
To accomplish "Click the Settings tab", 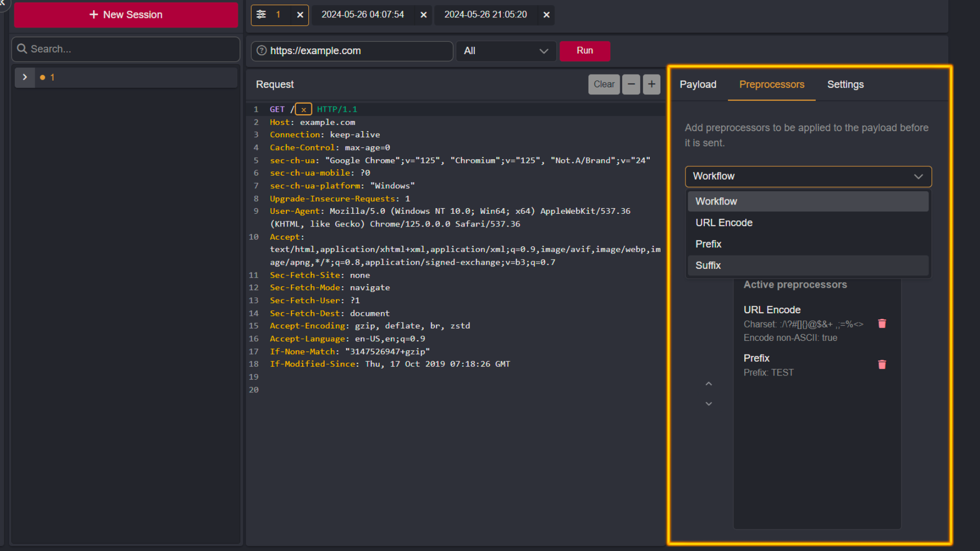I will [845, 84].
